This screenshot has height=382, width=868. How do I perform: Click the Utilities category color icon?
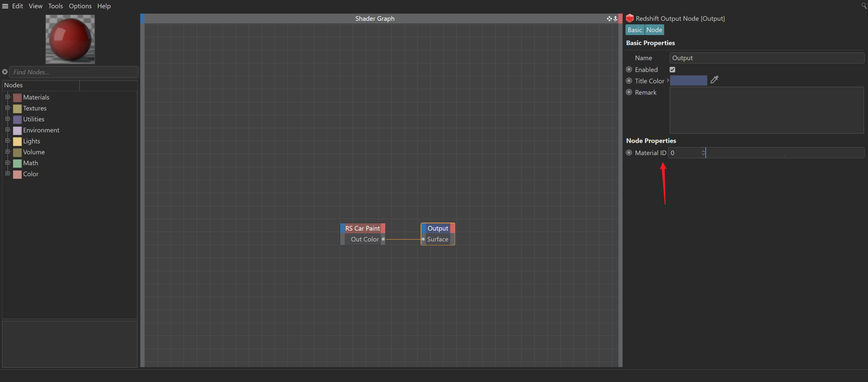[x=17, y=119]
